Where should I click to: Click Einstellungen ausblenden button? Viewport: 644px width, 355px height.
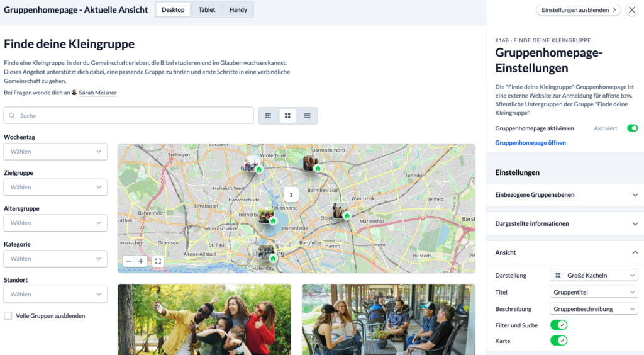pos(579,10)
